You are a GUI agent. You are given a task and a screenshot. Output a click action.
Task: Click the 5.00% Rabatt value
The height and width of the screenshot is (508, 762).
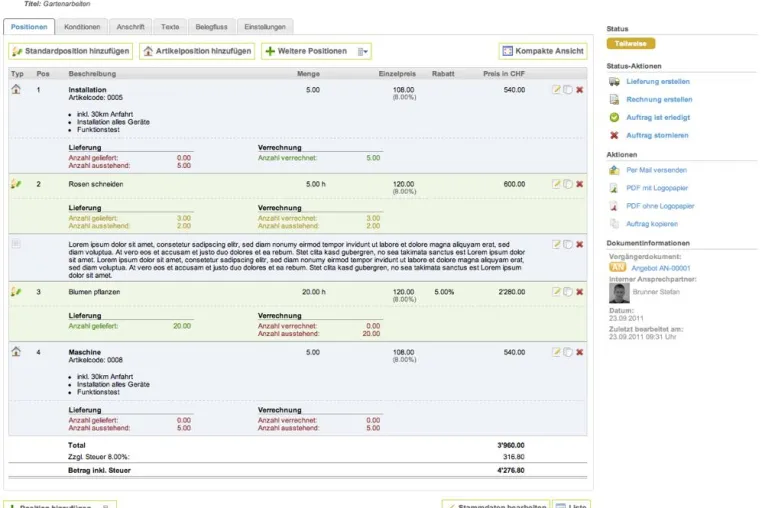pos(444,292)
